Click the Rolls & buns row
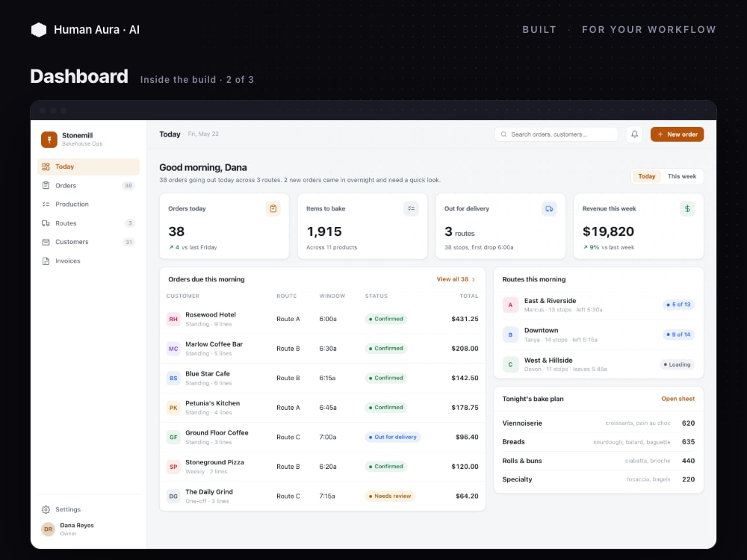The width and height of the screenshot is (747, 560). pos(598,461)
